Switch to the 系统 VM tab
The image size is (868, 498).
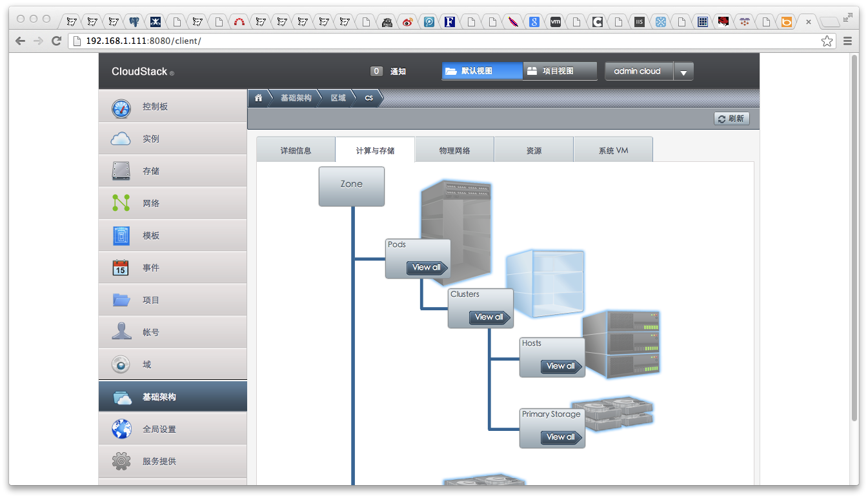612,150
